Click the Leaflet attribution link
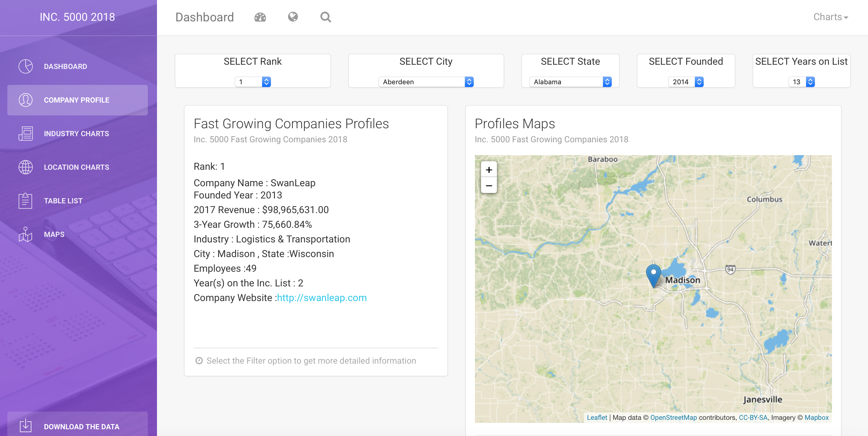This screenshot has width=868, height=436. click(597, 417)
